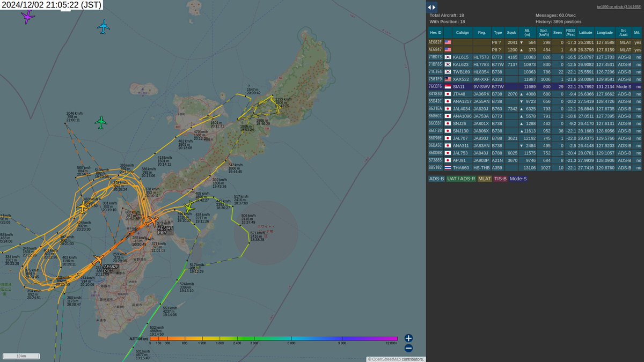Sort the table by the Alt. (m) column
Image resolution: width=644 pixels, height=362 pixels.
point(528,33)
